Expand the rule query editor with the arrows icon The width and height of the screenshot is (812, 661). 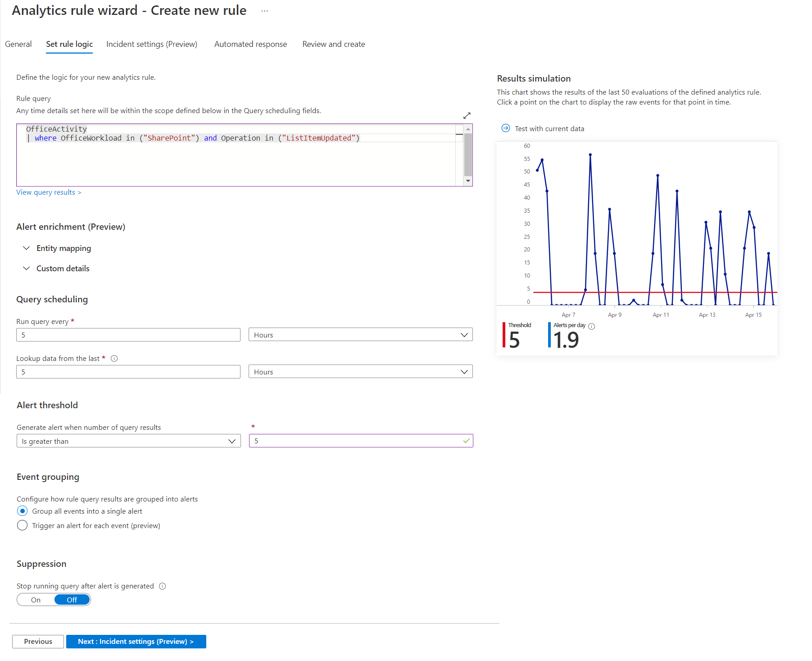tap(467, 116)
